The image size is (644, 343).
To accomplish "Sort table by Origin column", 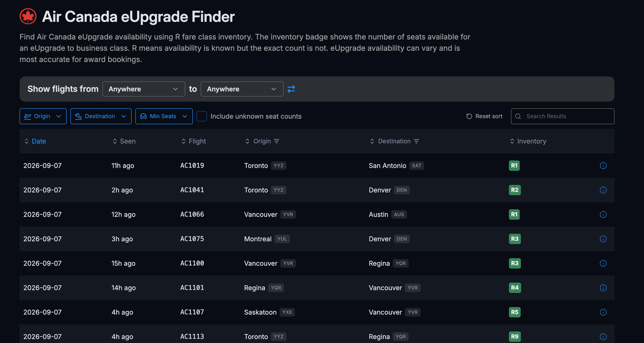I will pyautogui.click(x=258, y=141).
